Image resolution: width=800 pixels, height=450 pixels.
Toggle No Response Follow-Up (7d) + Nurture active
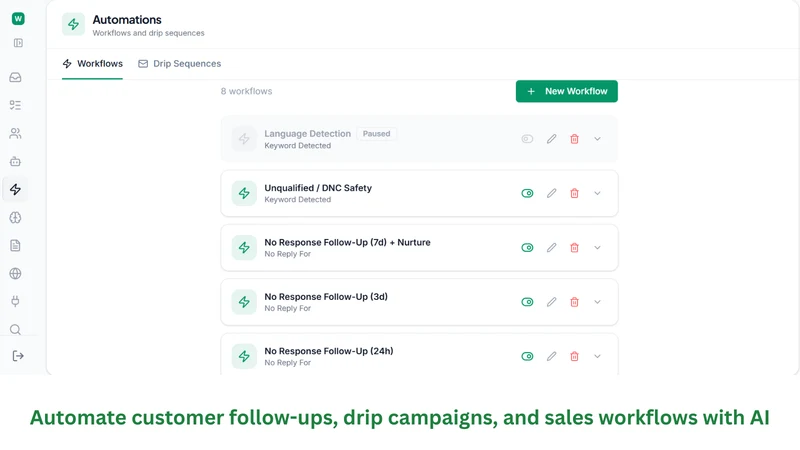pyautogui.click(x=527, y=247)
